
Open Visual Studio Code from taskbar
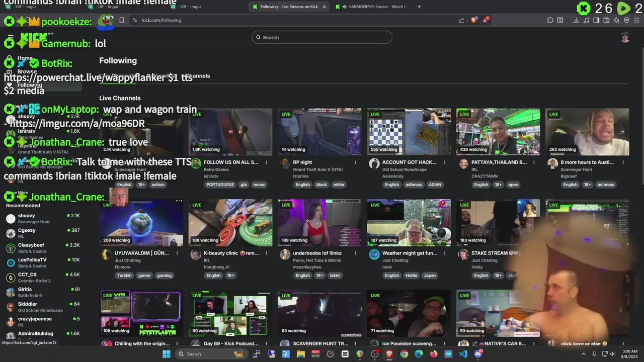coord(463,354)
